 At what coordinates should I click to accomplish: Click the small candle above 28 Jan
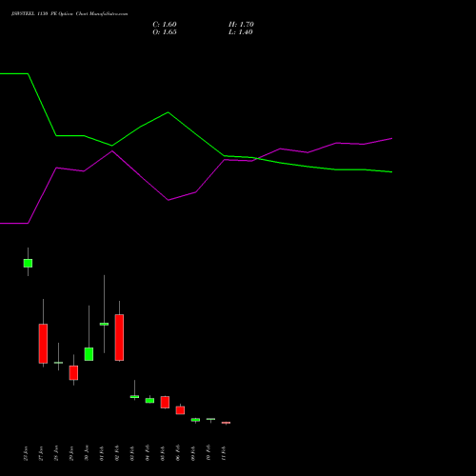(x=58, y=363)
